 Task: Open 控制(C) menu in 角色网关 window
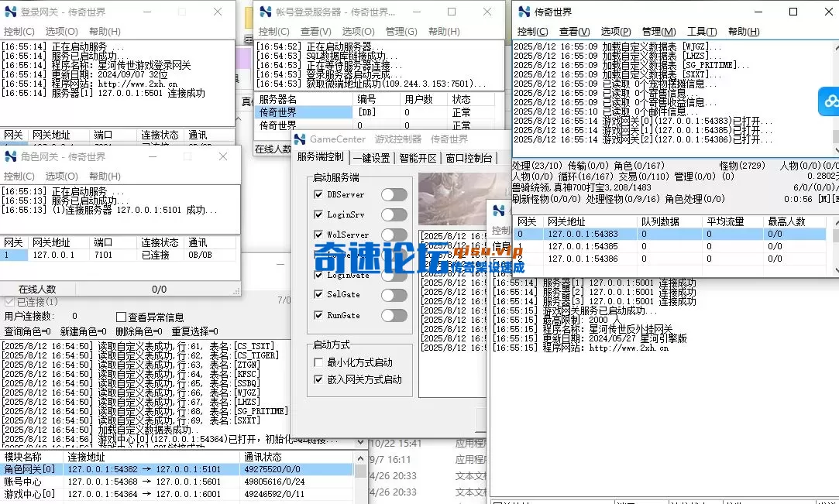pyautogui.click(x=19, y=177)
